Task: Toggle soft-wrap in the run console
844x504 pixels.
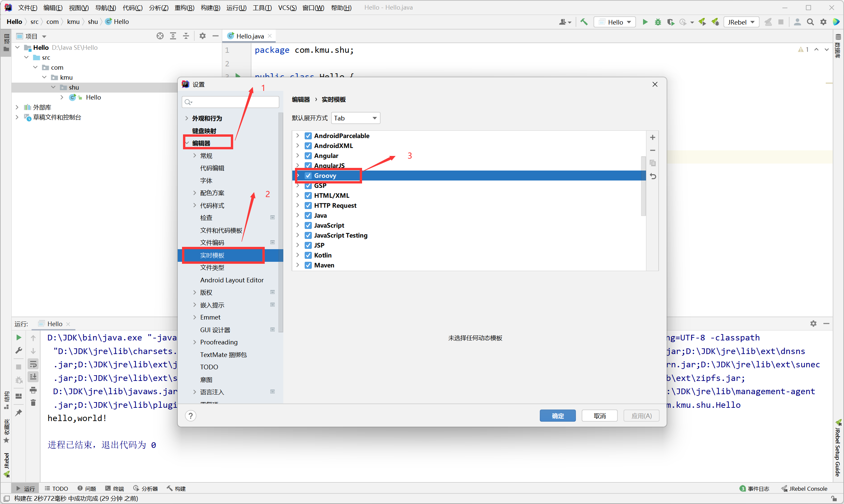Action: click(33, 364)
